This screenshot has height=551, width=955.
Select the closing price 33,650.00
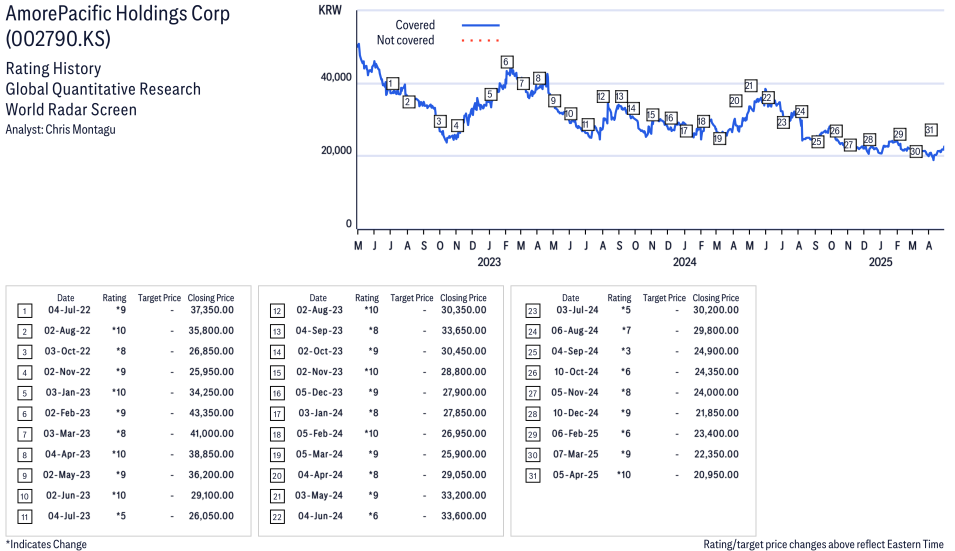point(463,331)
